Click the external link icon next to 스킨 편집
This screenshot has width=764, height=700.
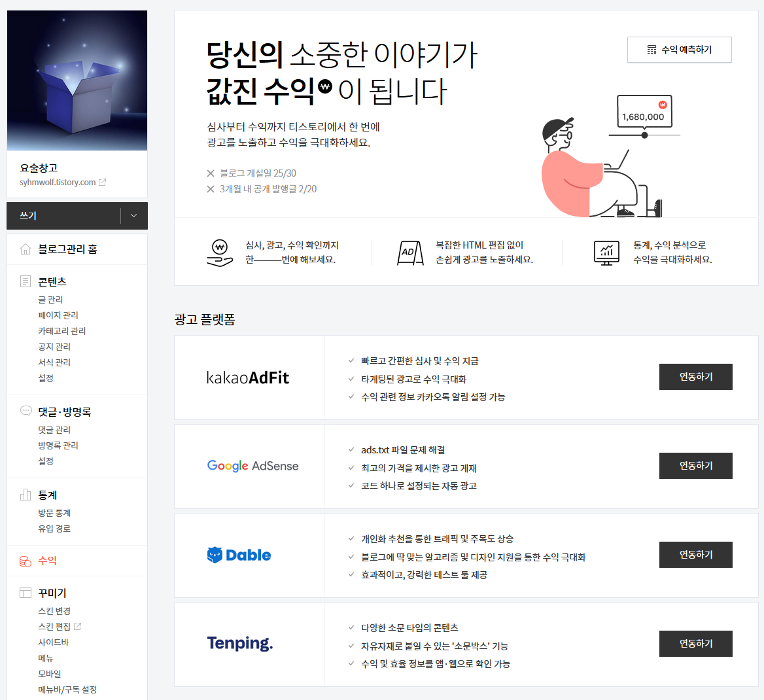tap(77, 626)
